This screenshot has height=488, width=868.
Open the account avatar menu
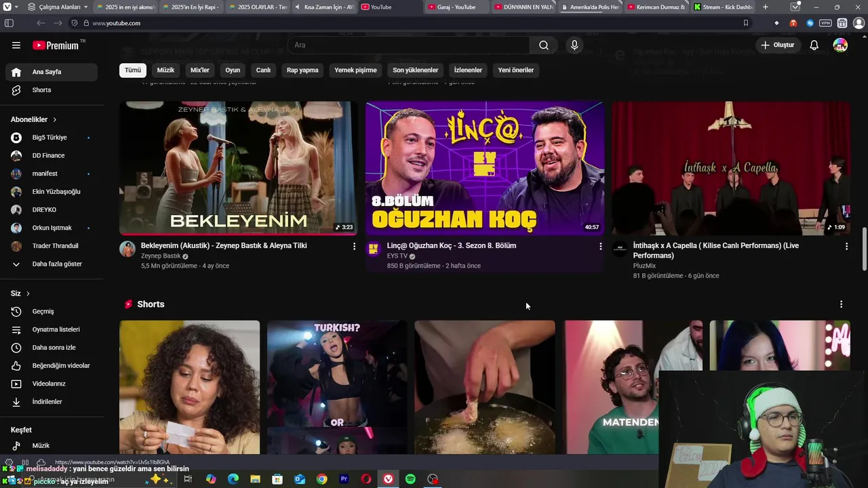point(840,45)
